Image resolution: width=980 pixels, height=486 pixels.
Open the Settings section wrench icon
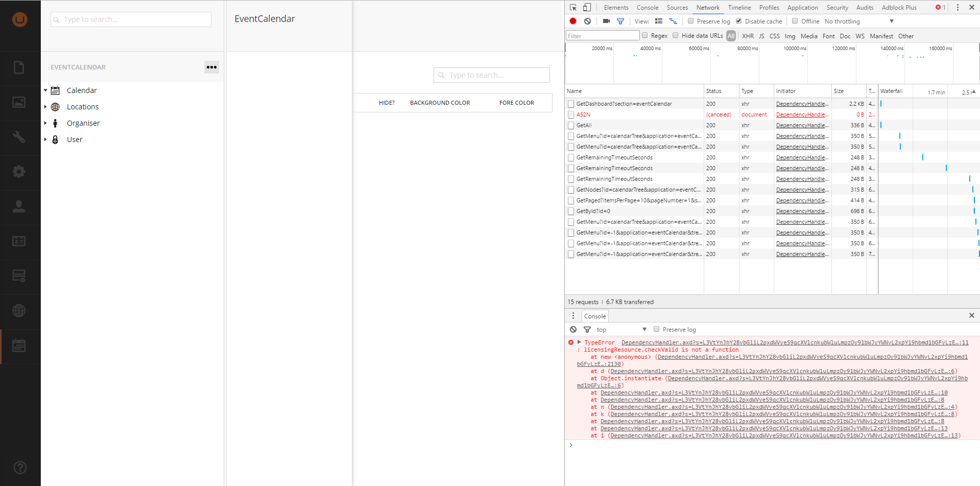coord(19,137)
